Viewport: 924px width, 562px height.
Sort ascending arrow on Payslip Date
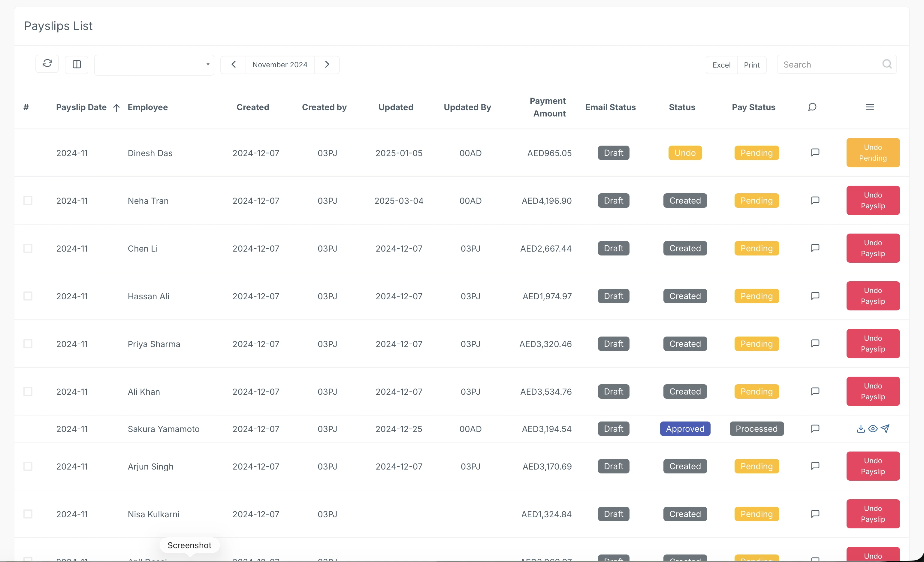tap(116, 108)
